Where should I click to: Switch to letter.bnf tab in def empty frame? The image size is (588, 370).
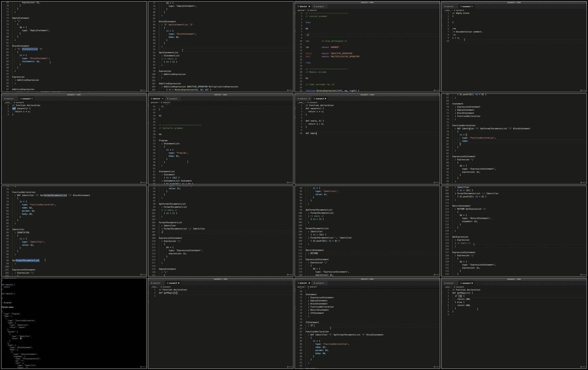coord(303,99)
